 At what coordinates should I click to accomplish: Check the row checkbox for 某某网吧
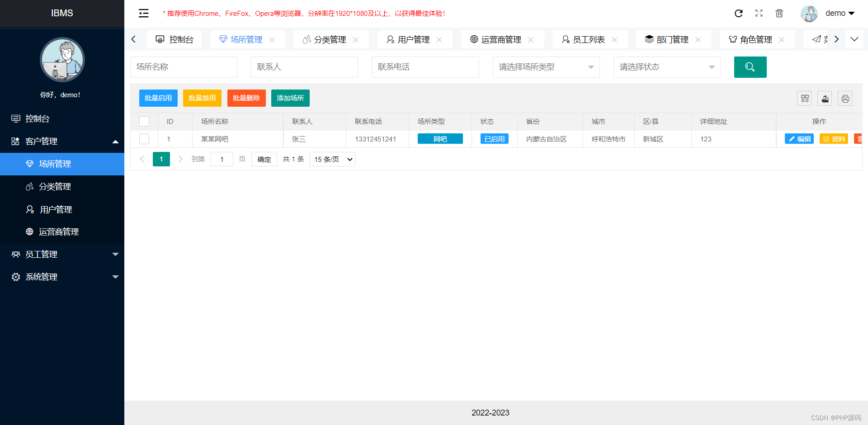[144, 139]
